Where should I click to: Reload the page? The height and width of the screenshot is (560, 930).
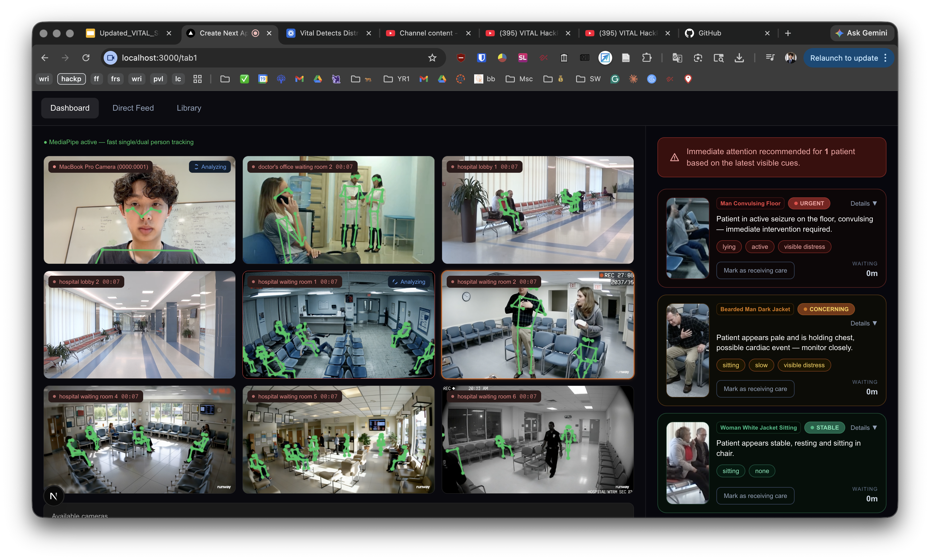point(86,58)
